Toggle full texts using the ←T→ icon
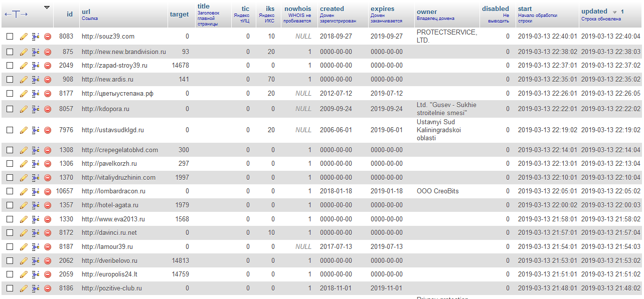Viewport: 644px width, 299px height. (16, 14)
